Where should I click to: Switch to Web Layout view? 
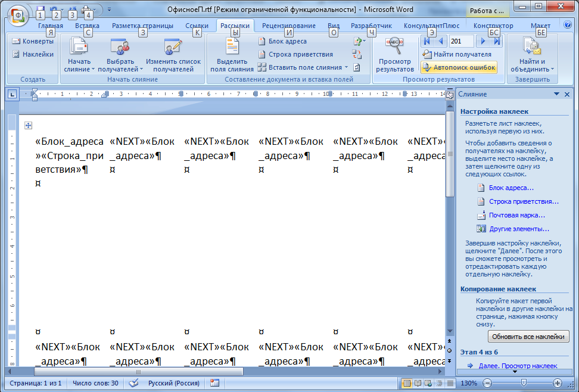tap(428, 383)
